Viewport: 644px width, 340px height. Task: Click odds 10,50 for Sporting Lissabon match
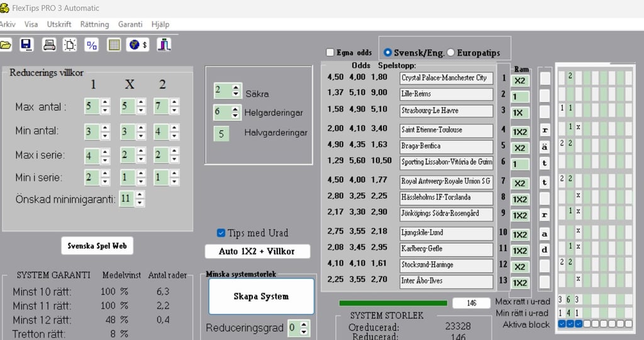[x=381, y=161]
